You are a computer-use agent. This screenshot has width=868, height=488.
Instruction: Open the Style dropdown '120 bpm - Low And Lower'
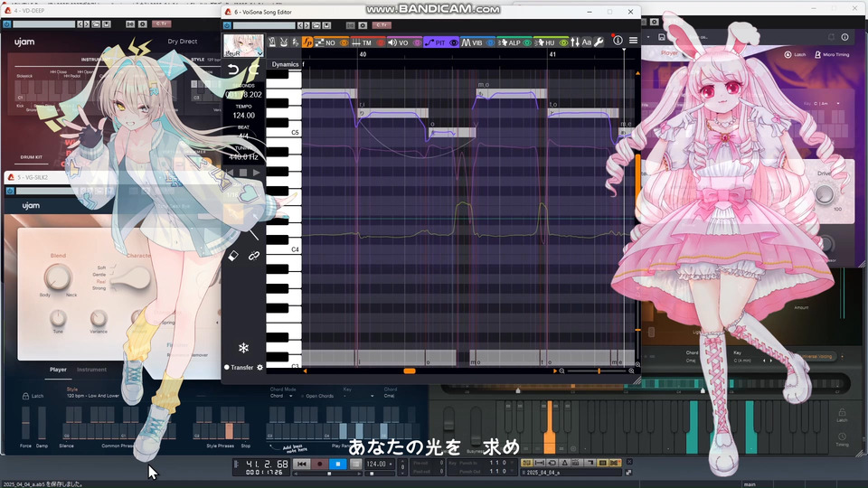93,396
